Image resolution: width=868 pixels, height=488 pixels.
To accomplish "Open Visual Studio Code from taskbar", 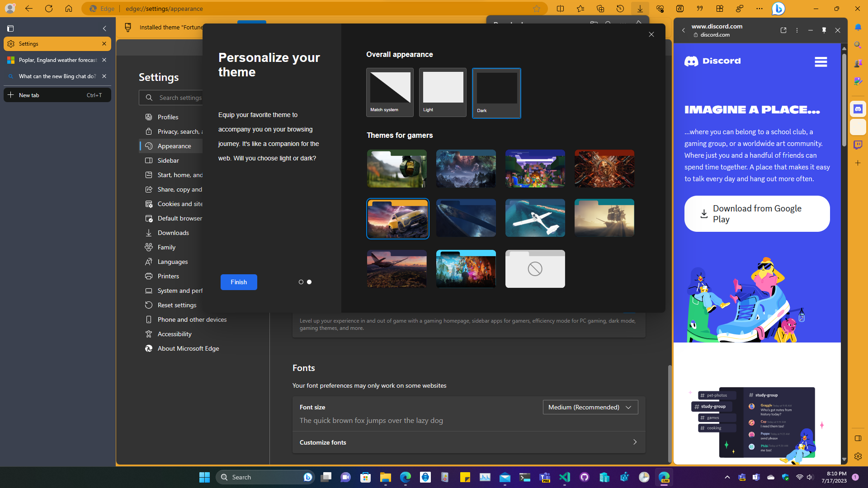I will 565,477.
